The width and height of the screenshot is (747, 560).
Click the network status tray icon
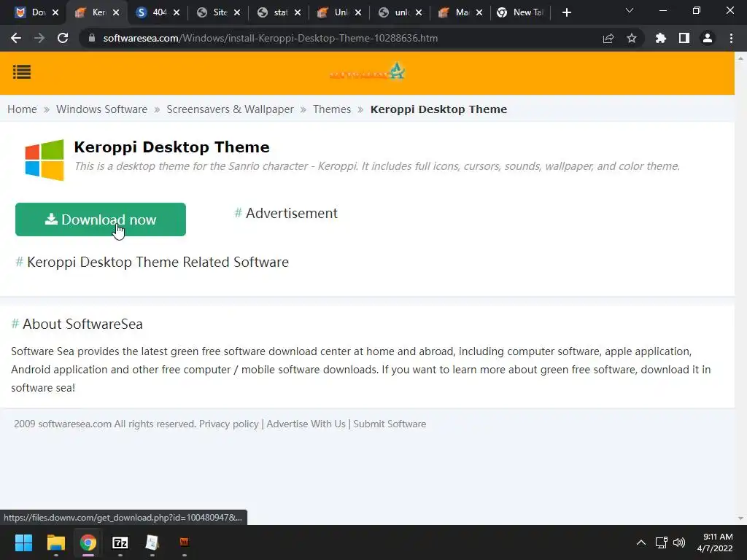(x=661, y=542)
